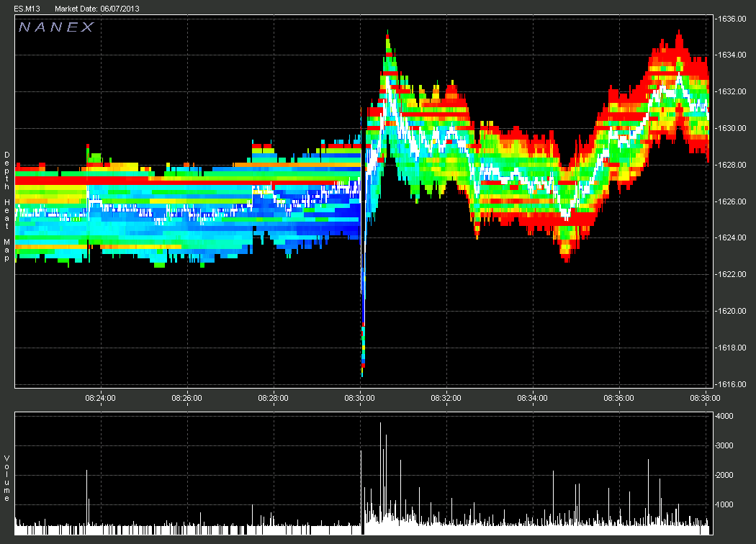This screenshot has width=756, height=544.
Task: Click the 4000 volume axis label
Action: [x=724, y=416]
